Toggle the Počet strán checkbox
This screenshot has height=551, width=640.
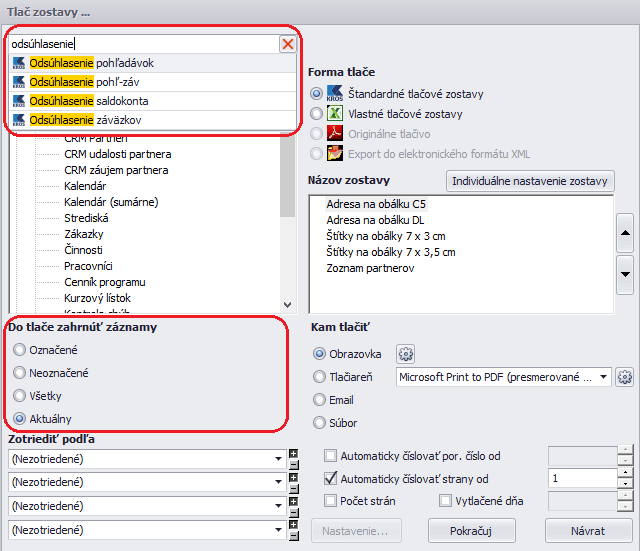[x=331, y=500]
